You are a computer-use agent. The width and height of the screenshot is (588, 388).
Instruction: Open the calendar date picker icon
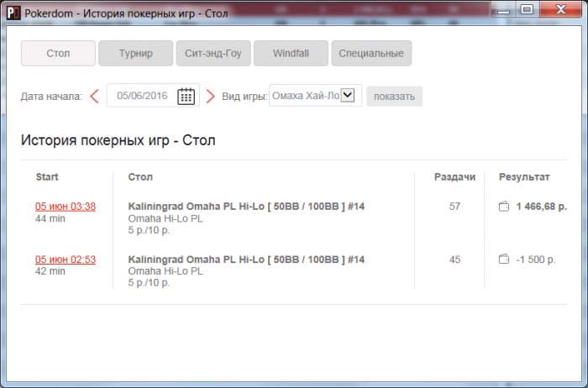186,97
